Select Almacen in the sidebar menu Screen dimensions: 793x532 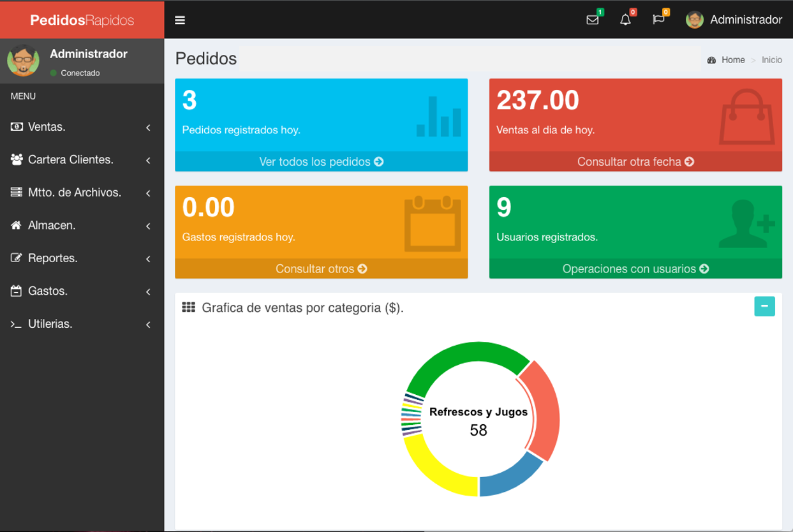52,225
